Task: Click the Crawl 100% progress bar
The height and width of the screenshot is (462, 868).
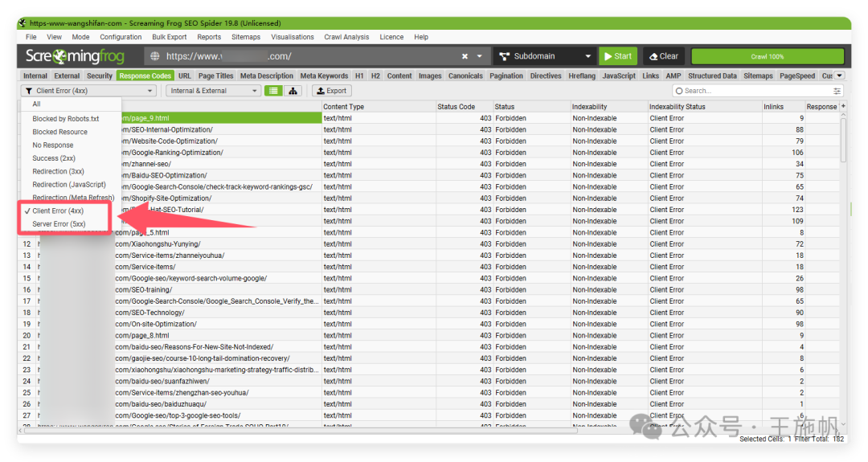Action: pos(768,56)
